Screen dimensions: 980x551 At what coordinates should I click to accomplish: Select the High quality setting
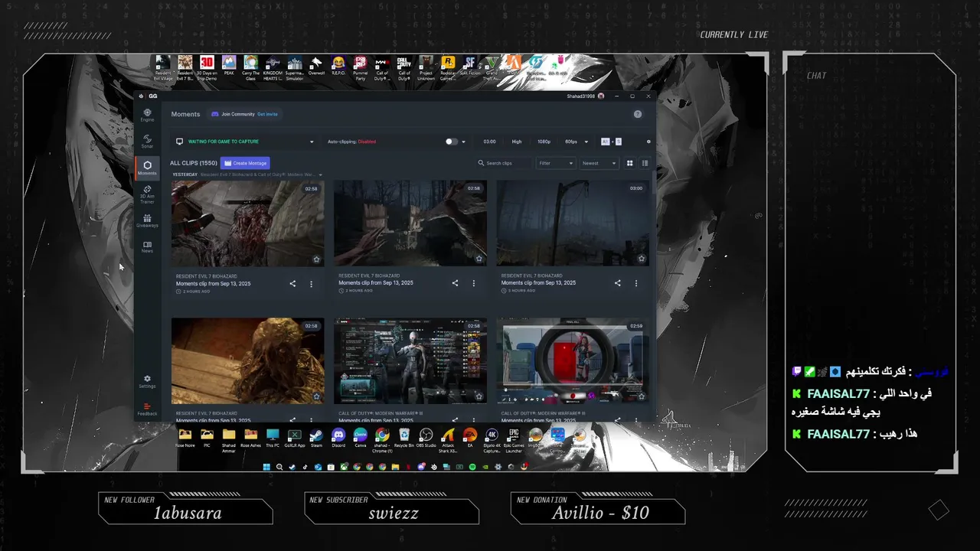517,142
